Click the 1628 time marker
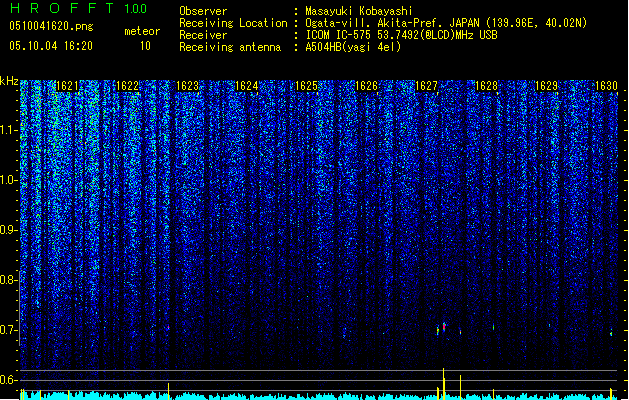The height and width of the screenshot is (400, 629). (x=486, y=86)
